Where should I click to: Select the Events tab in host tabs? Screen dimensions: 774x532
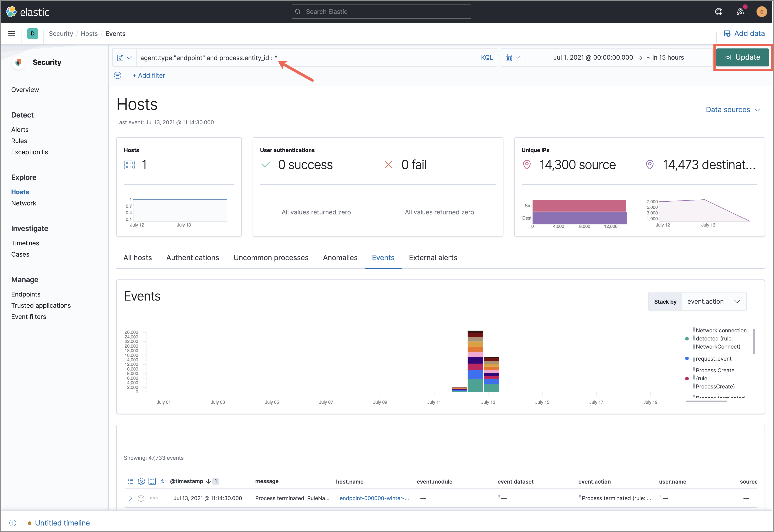383,257
